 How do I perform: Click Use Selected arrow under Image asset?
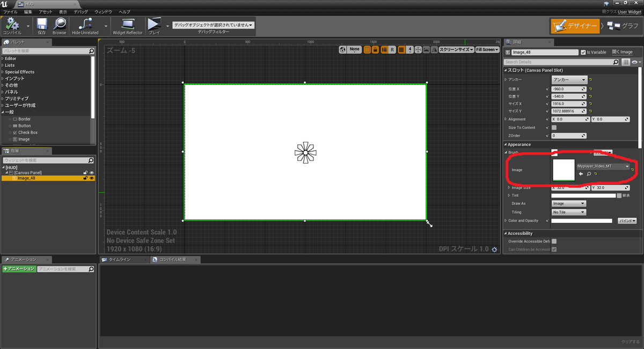point(581,174)
